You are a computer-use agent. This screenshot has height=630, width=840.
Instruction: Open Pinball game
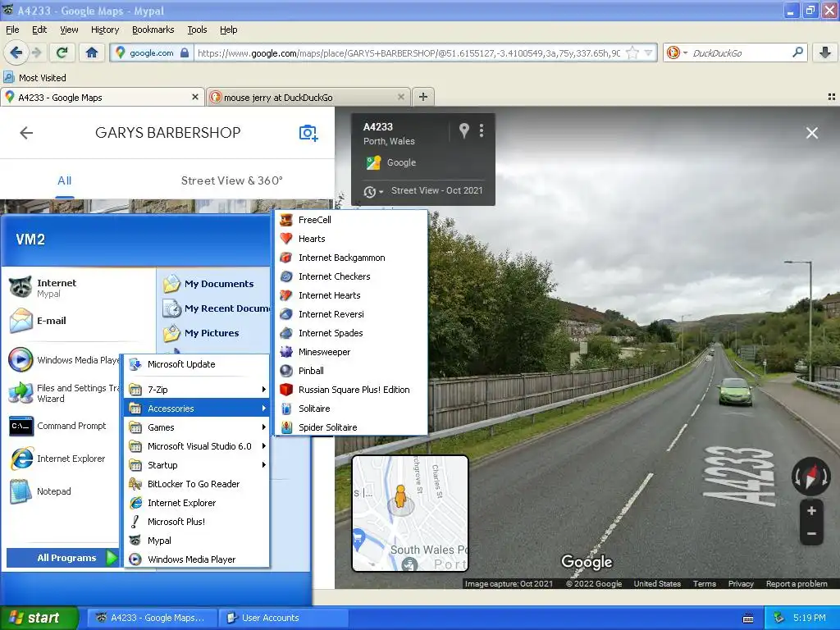click(351, 371)
